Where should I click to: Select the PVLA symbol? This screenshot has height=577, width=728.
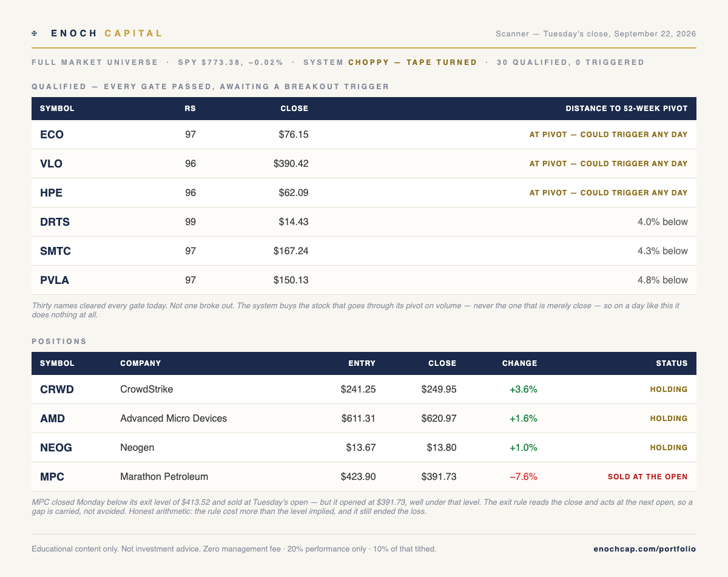[x=55, y=280]
